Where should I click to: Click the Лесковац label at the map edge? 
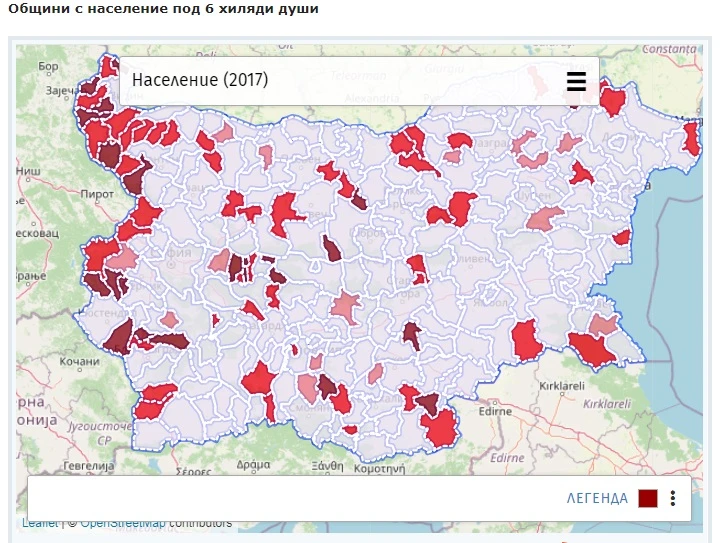tap(38, 232)
